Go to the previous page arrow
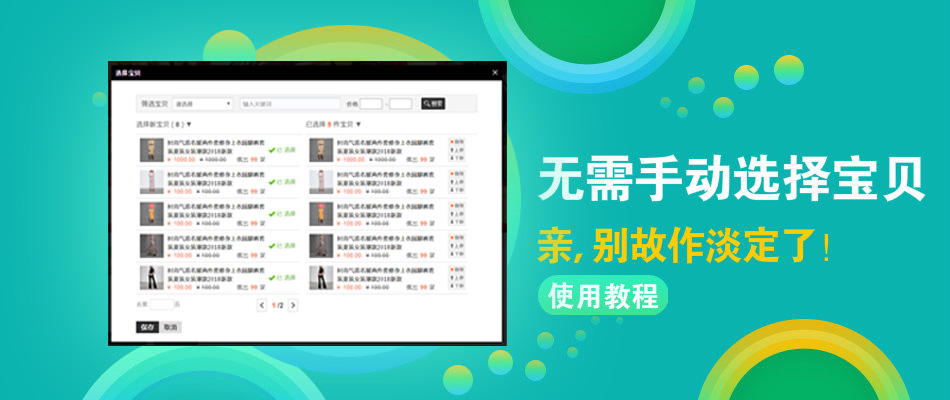 coord(262,305)
